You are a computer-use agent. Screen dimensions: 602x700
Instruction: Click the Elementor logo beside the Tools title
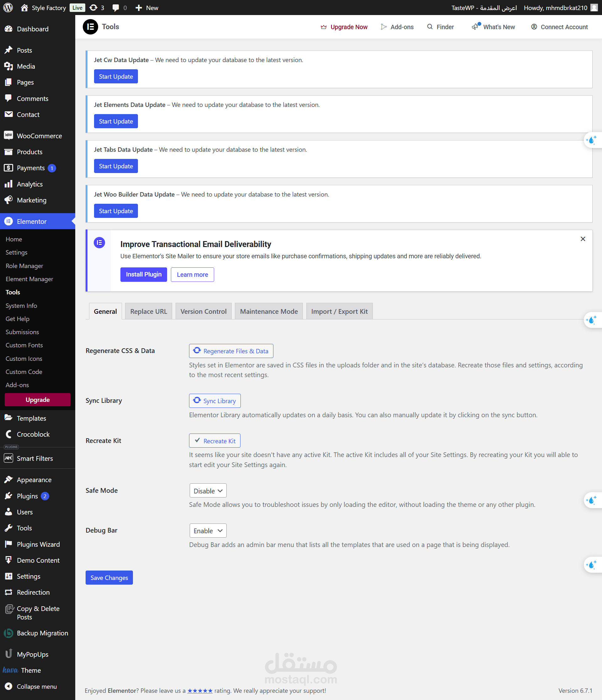pos(90,27)
